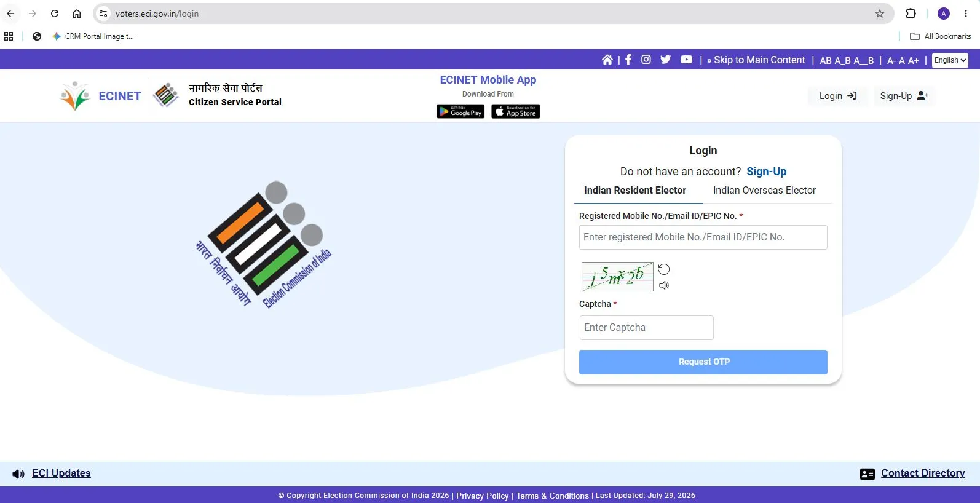
Task: Click the ECI Updates megaphone icon
Action: coord(18,473)
